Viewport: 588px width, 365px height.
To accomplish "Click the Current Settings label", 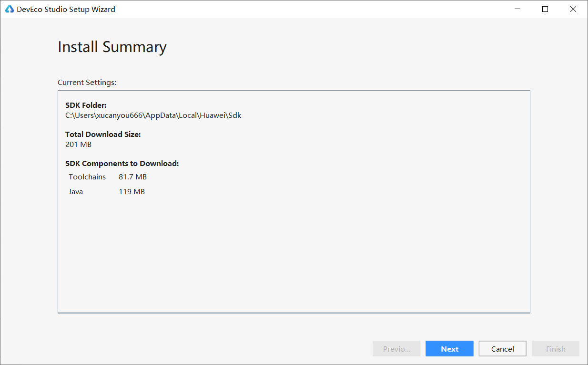I will (x=87, y=83).
